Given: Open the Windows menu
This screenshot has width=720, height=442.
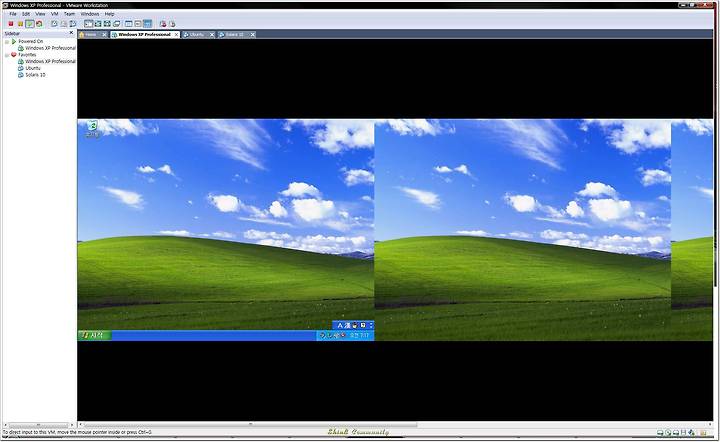Looking at the screenshot, I should 90,14.
